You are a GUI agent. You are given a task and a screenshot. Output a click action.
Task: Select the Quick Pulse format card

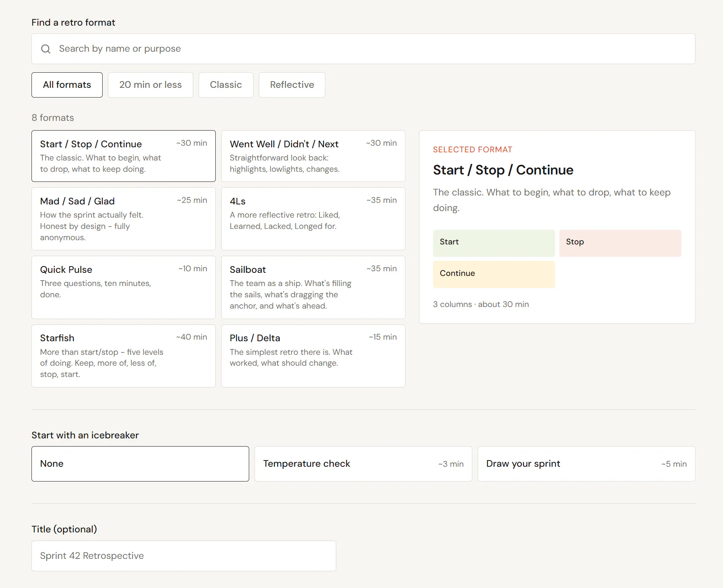click(124, 287)
